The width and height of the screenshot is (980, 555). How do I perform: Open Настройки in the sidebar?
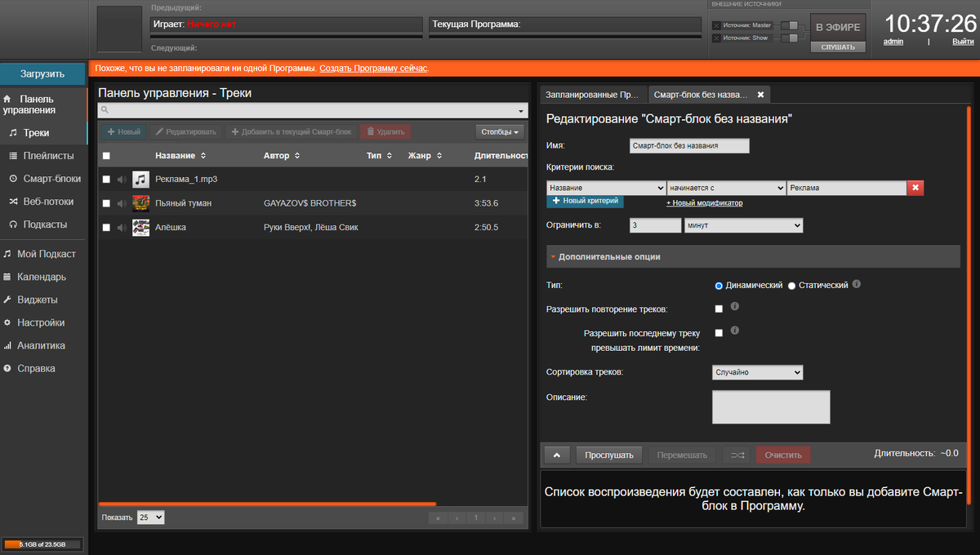click(41, 322)
